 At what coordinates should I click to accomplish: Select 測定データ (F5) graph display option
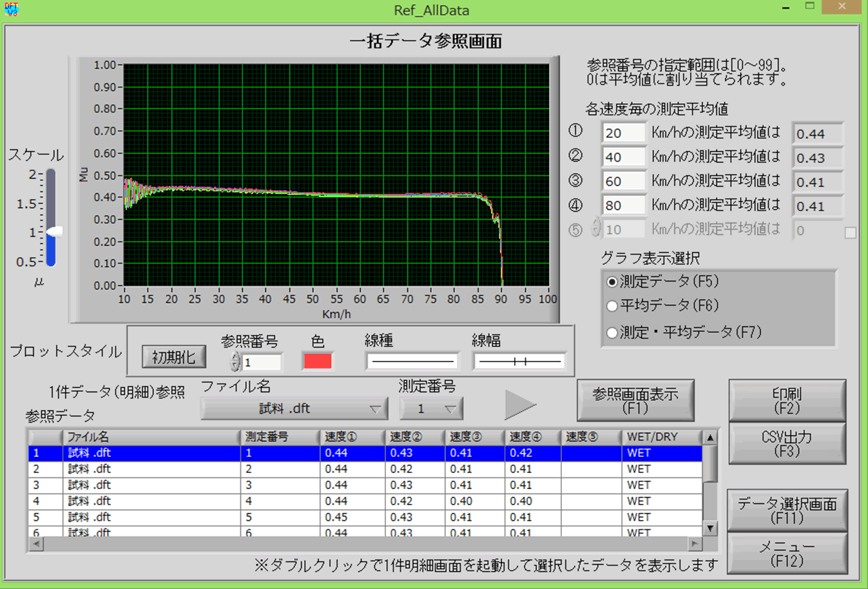(612, 282)
